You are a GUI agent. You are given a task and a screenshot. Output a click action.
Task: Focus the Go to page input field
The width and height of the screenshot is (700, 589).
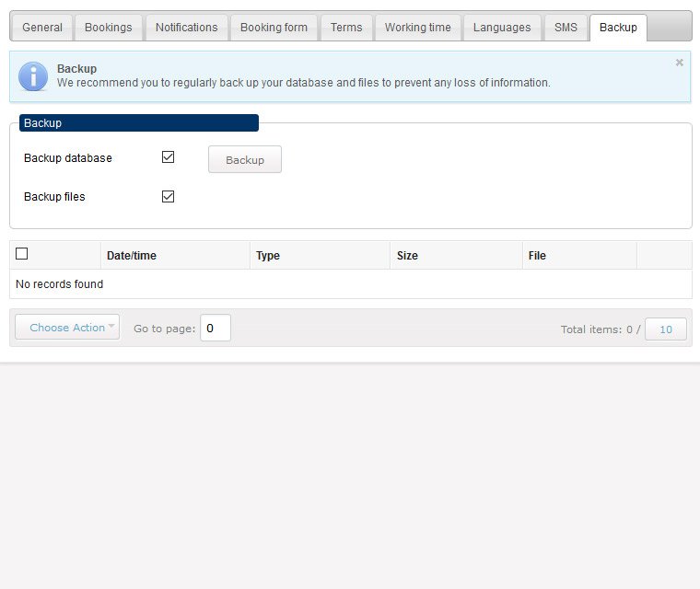pos(216,328)
